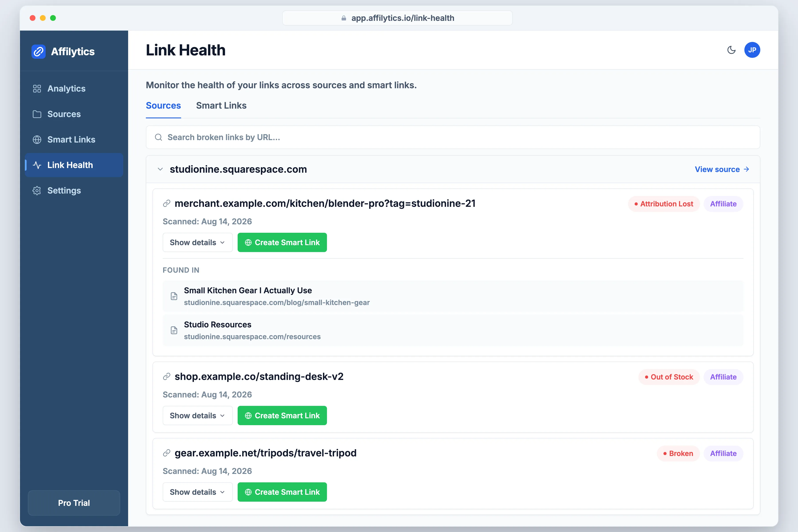Open the Studio Resources page entry
798x532 pixels.
click(453, 330)
